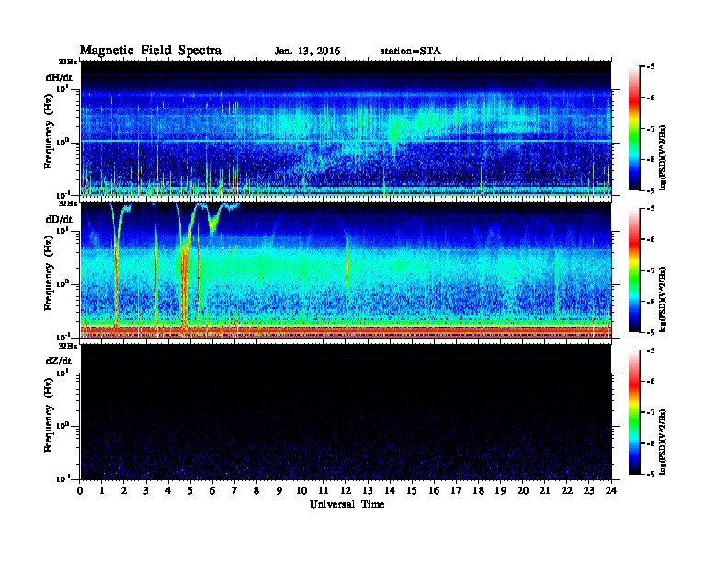Screen dimensions: 728x563
Task: Click the dZ/dt panel label
Action: click(x=59, y=361)
